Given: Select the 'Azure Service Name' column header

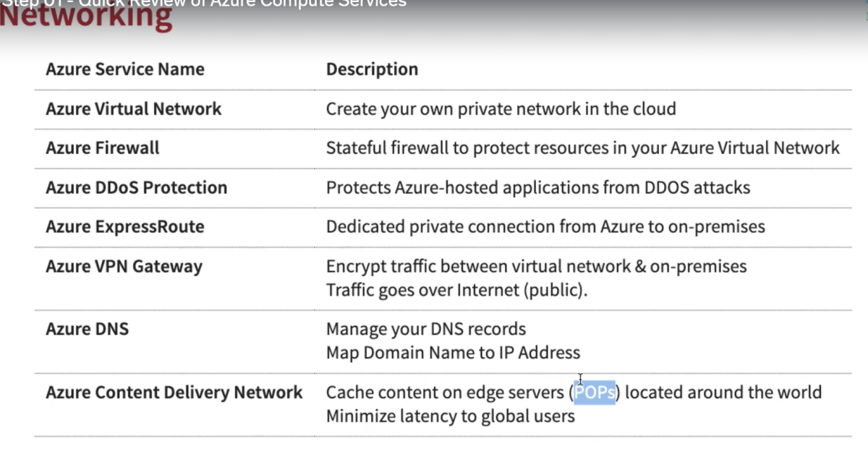Looking at the screenshot, I should pyautogui.click(x=124, y=69).
